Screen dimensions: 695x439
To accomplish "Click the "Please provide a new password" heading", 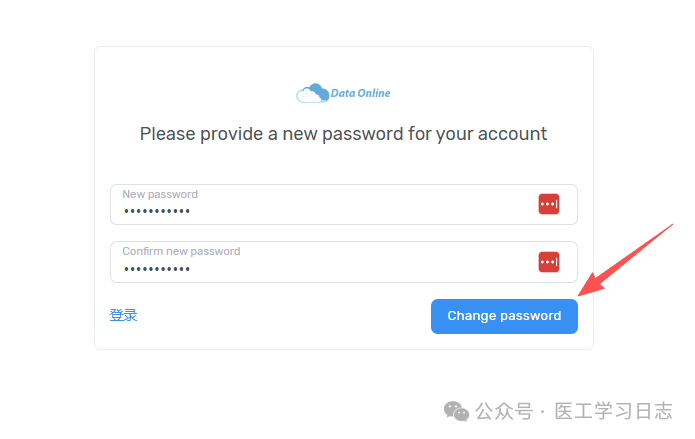I will pyautogui.click(x=343, y=134).
